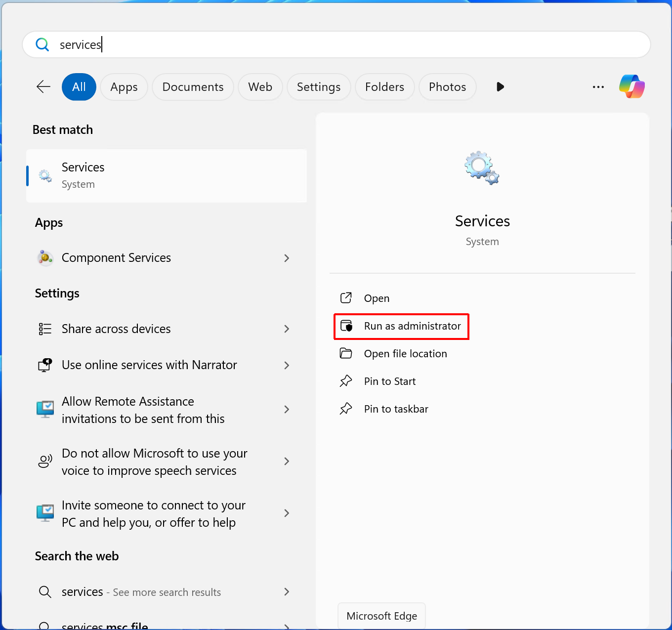This screenshot has height=630, width=672.
Task: Click the Component Services app icon
Action: [45, 258]
